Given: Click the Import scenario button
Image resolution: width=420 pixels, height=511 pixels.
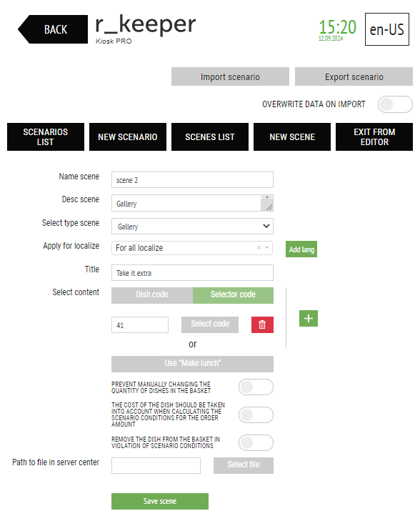Looking at the screenshot, I should click(x=230, y=76).
